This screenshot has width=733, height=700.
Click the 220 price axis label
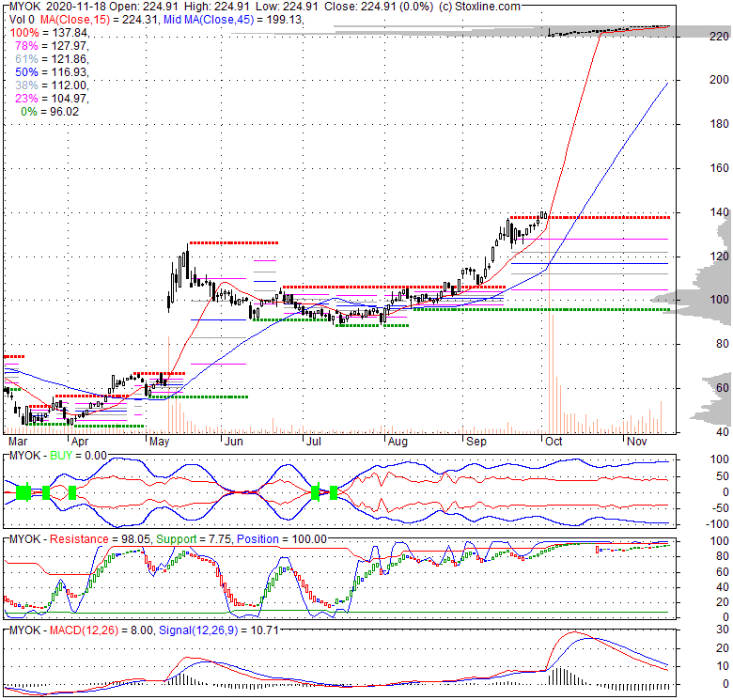click(719, 37)
